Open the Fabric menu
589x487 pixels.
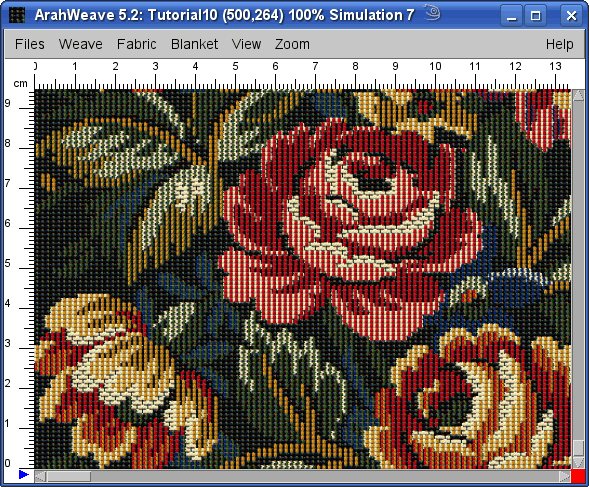[x=136, y=44]
